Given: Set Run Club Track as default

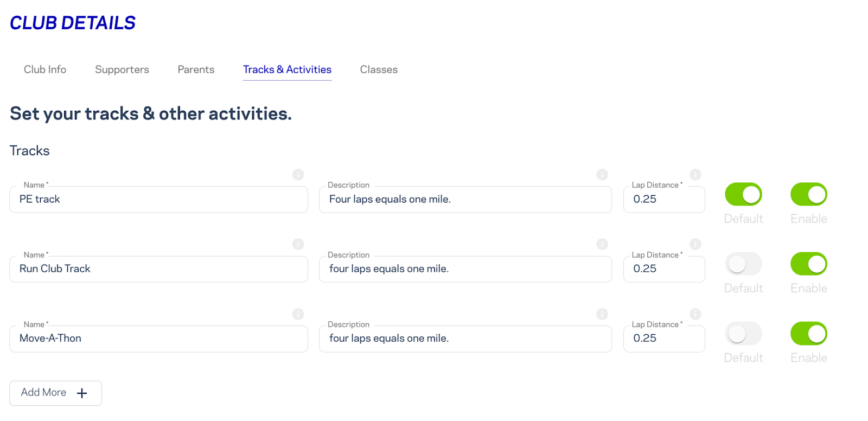Looking at the screenshot, I should coord(743,264).
